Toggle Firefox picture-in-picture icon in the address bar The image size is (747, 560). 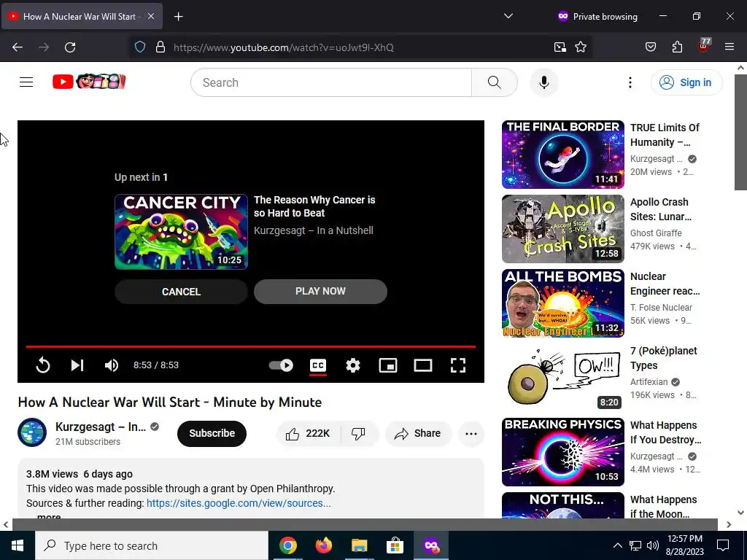tap(560, 47)
